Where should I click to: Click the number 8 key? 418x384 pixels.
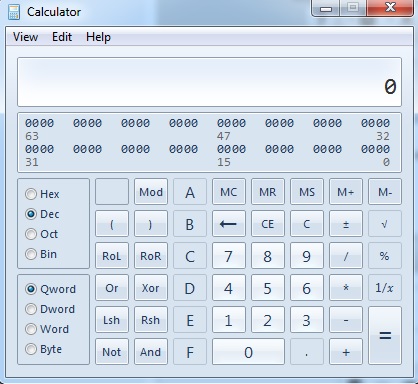pos(268,256)
